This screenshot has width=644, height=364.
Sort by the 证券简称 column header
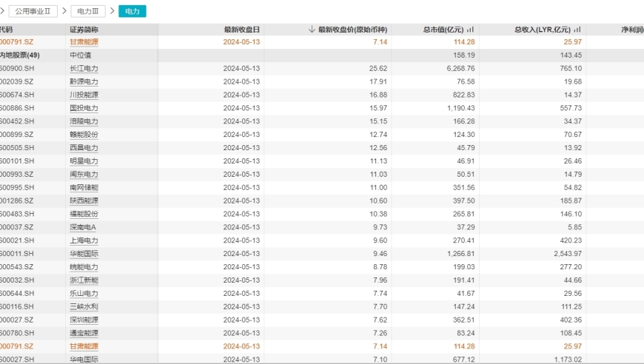tap(84, 30)
